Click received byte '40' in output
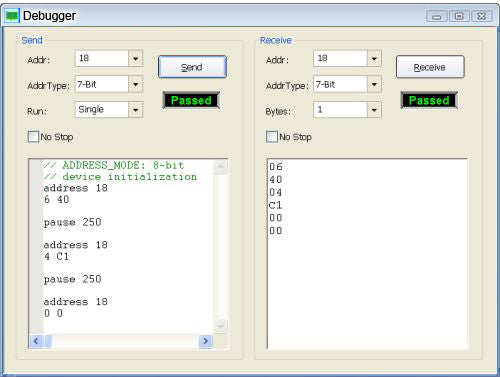500x377 pixels. click(276, 180)
